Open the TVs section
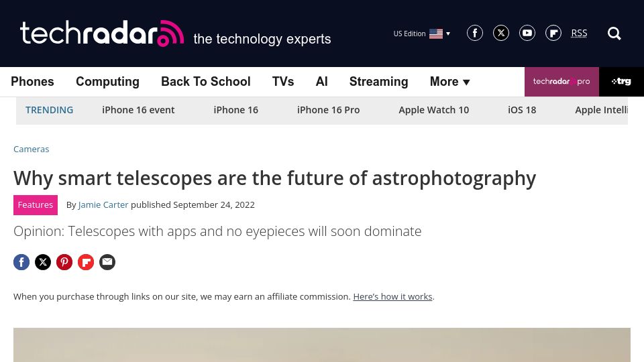This screenshot has width=644, height=362. [283, 82]
